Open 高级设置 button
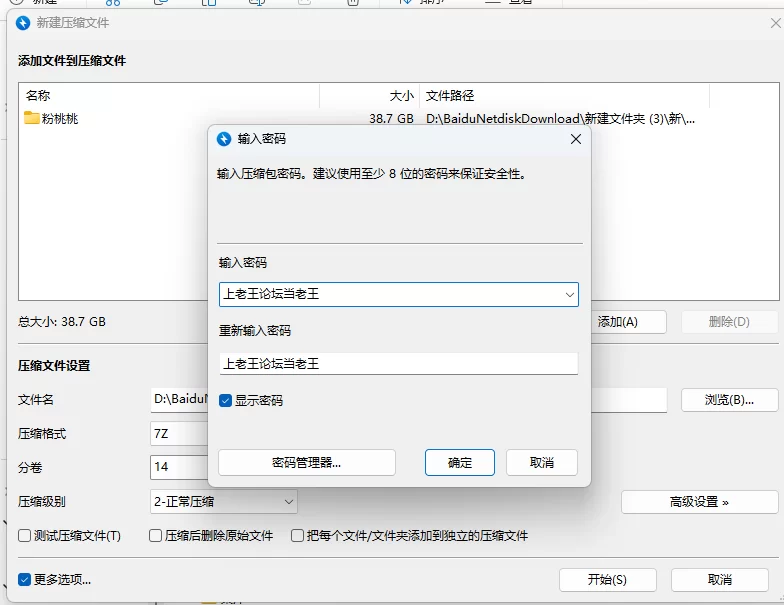Viewport: 784px width, 605px height. coord(700,502)
